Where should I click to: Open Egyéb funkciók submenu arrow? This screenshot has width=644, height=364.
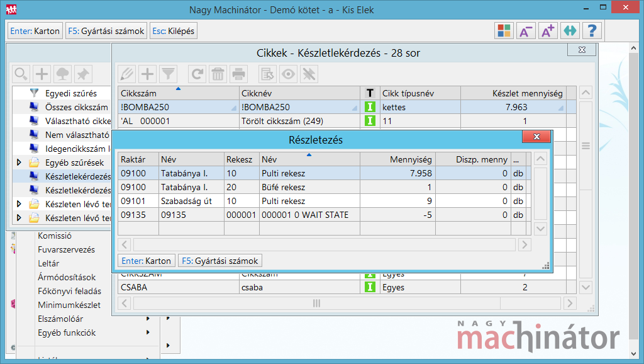click(x=148, y=333)
